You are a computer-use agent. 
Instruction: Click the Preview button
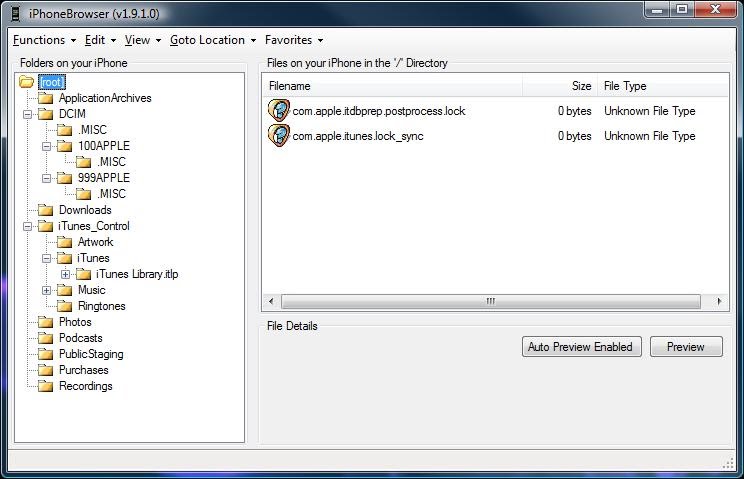click(686, 347)
